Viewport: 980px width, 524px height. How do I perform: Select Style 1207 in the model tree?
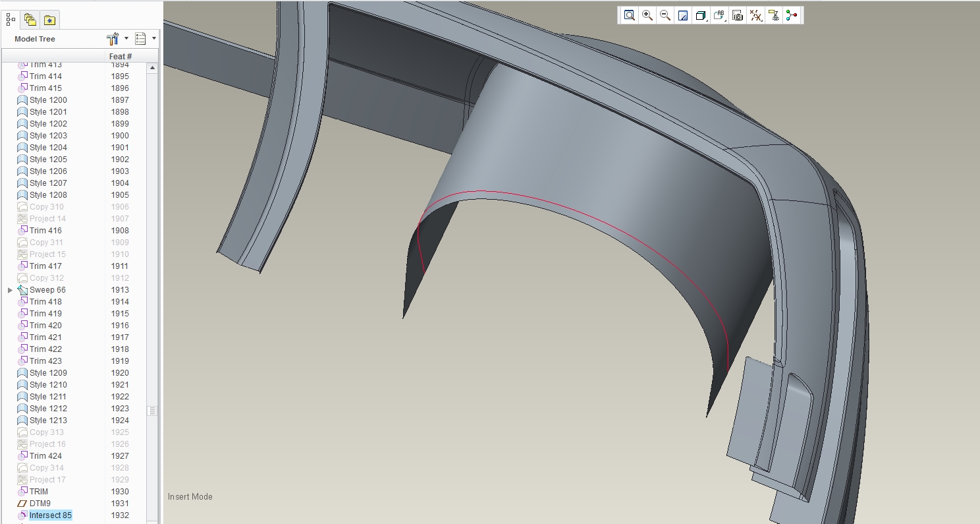[48, 183]
